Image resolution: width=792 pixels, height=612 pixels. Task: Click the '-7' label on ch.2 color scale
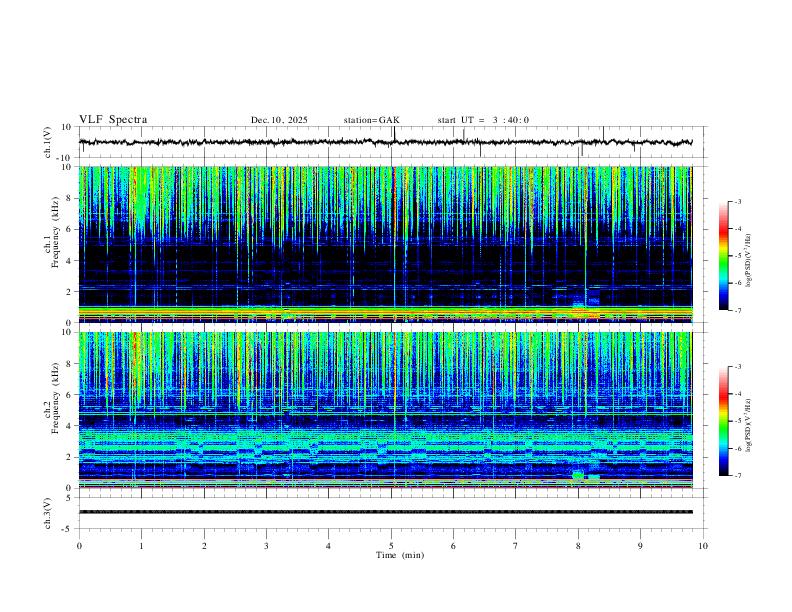737,476
